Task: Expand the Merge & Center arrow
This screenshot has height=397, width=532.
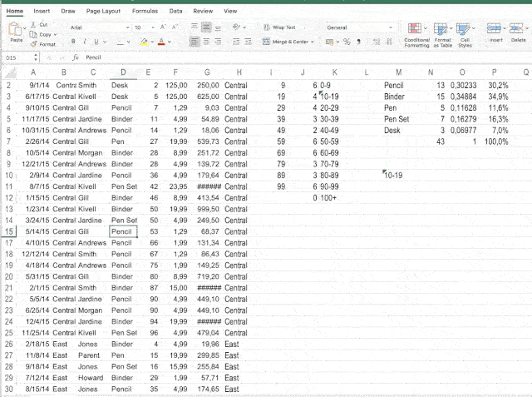Action: click(313, 42)
